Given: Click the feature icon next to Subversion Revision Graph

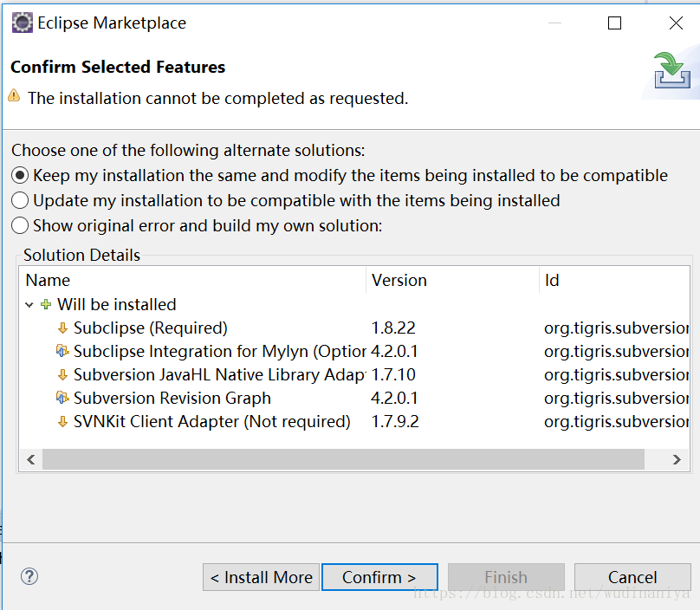Looking at the screenshot, I should point(62,398).
